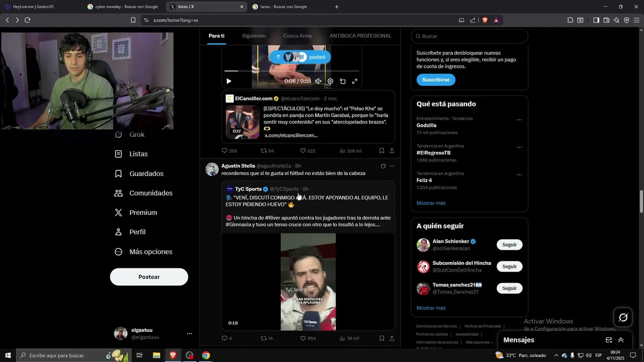The height and width of the screenshot is (362, 644).
Task: Open browser extensions puzzle icon
Action: point(570,20)
